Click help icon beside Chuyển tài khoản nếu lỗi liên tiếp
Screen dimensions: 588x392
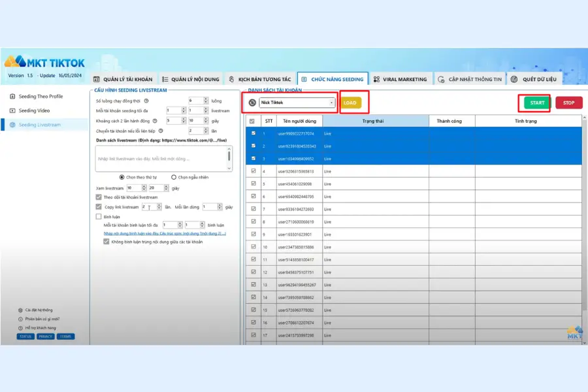coord(161,131)
